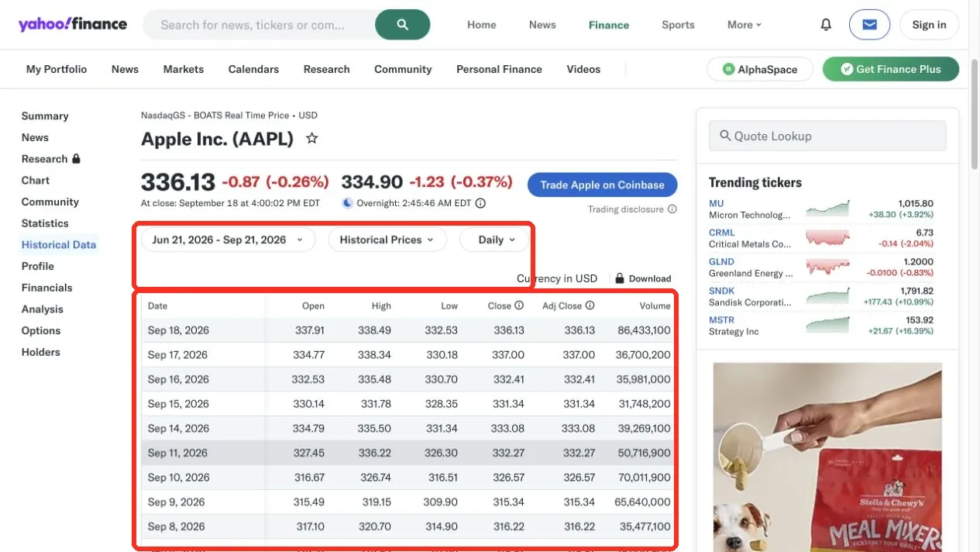Go to the Sports tab
Image resolution: width=980 pixels, height=552 pixels.
point(678,25)
